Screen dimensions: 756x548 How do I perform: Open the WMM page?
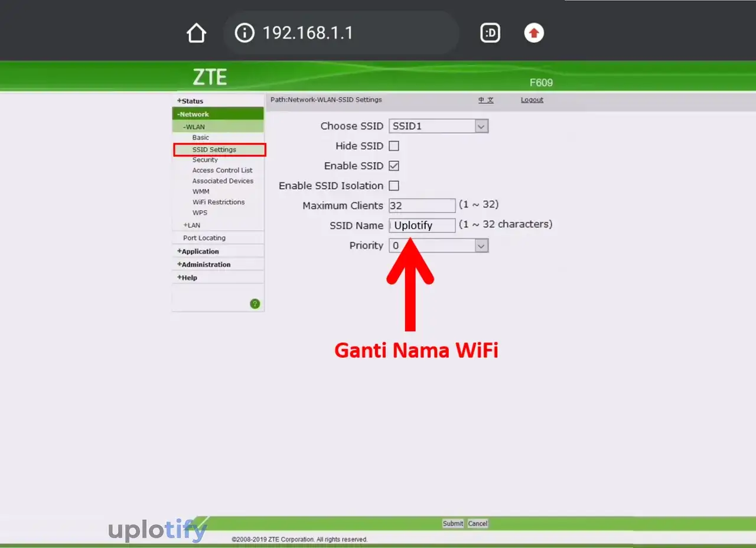(x=201, y=191)
